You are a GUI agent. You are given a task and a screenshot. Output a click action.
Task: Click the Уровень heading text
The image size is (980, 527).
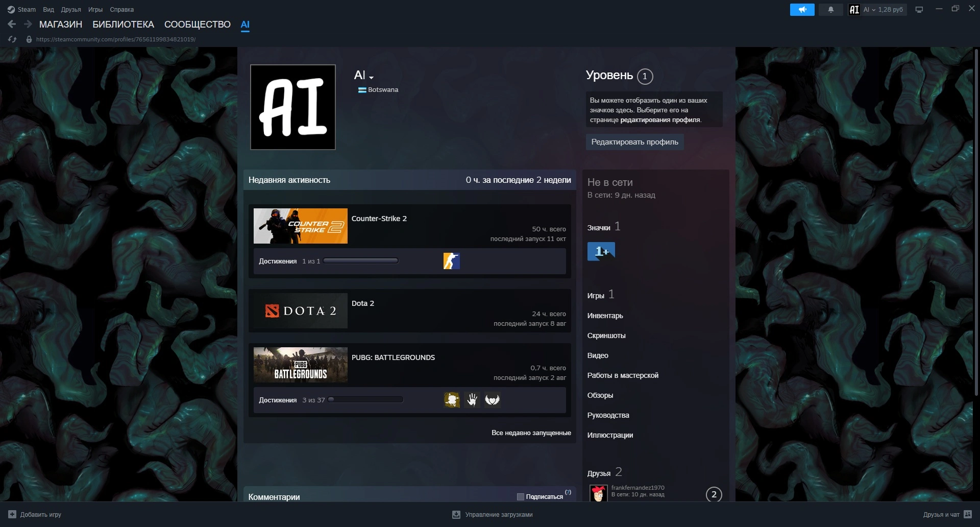pyautogui.click(x=609, y=75)
